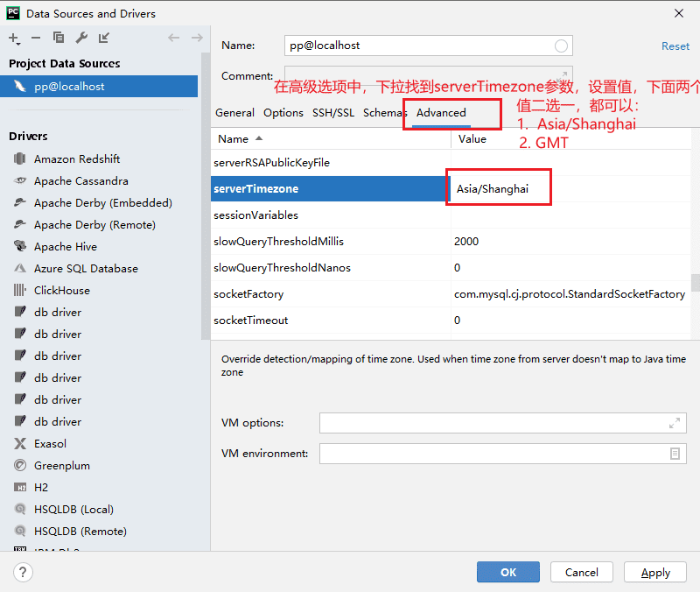The image size is (700, 592).
Task: Select the Apache Hive driver
Action: pyautogui.click(x=65, y=247)
